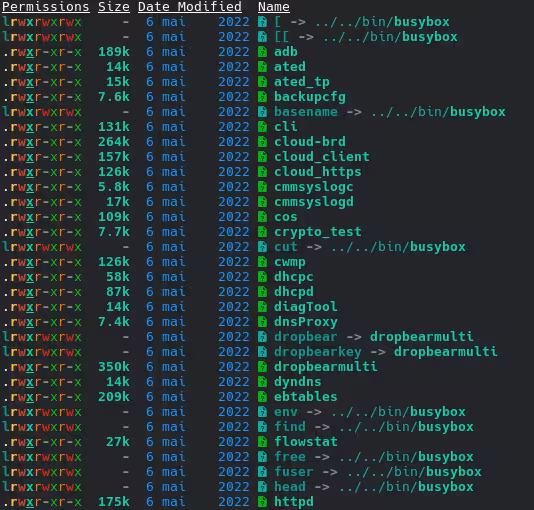
Task: Click the file icon next to ebtables
Action: click(262, 396)
